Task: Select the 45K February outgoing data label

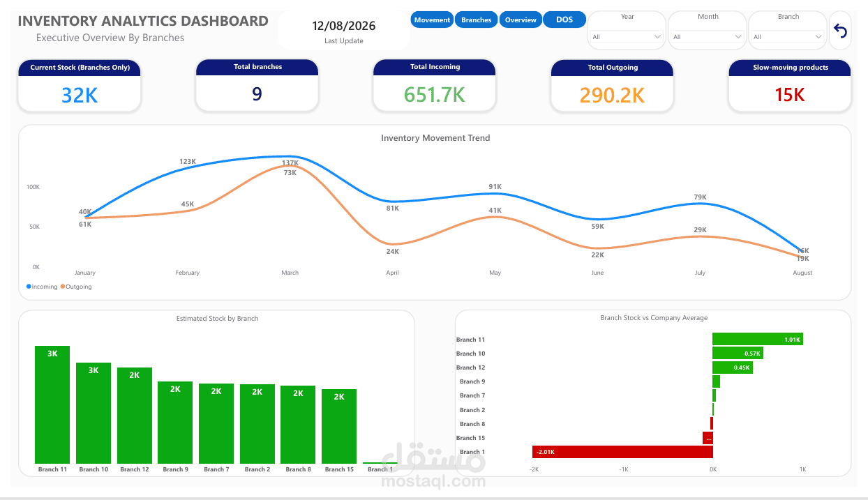Action: click(188, 204)
